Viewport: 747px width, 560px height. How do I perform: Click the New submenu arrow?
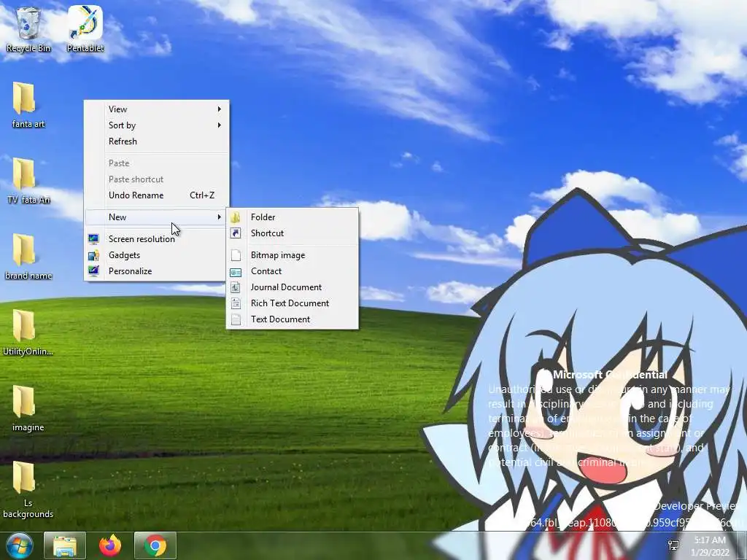(219, 217)
